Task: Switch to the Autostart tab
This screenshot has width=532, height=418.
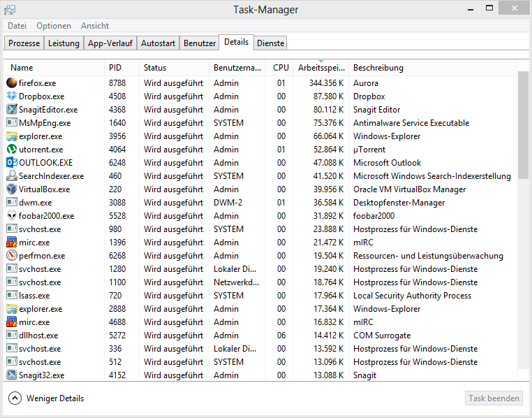Action: [158, 43]
